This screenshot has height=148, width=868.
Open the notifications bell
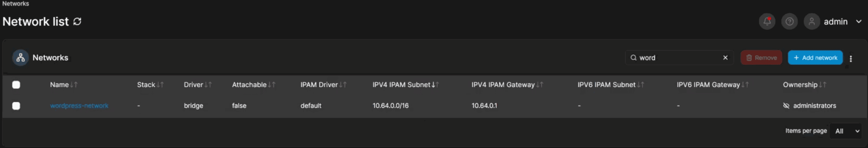[x=767, y=22]
